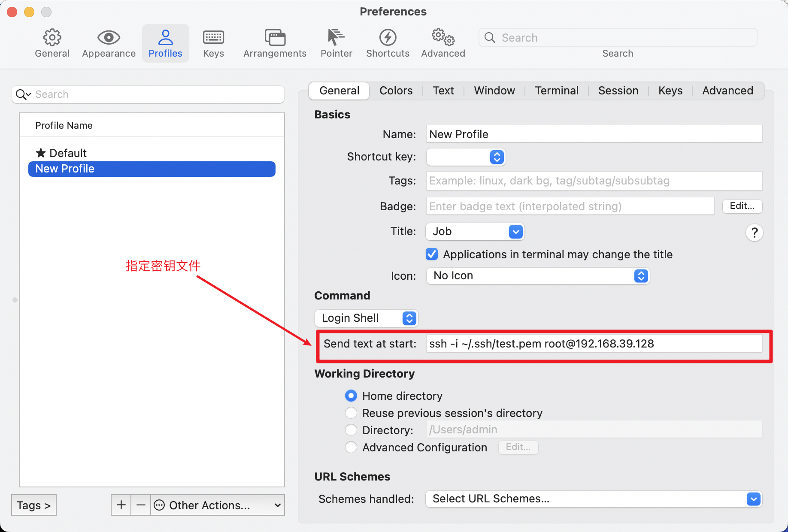
Task: Open Keys preferences keyboard icon
Action: (213, 38)
